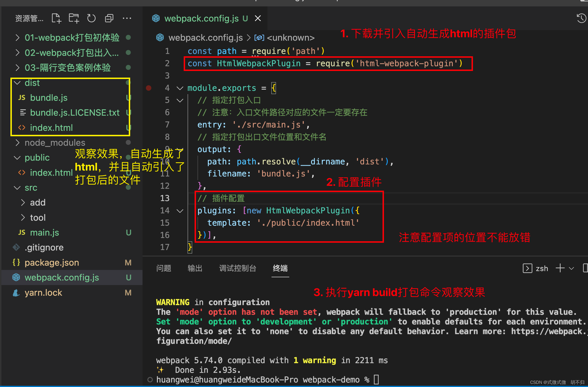Image resolution: width=588 pixels, height=387 pixels.
Task: Click webpack.config.js in the breadcrumb
Action: [205, 38]
